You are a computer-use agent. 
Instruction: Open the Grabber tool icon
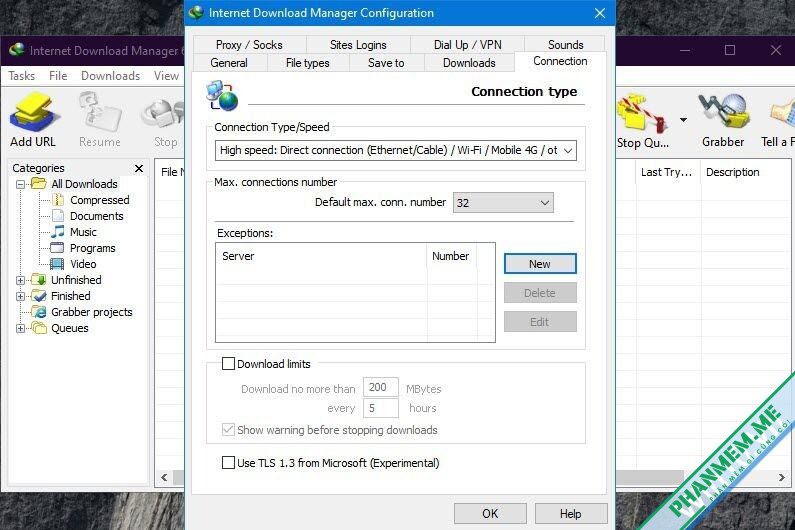click(x=724, y=111)
